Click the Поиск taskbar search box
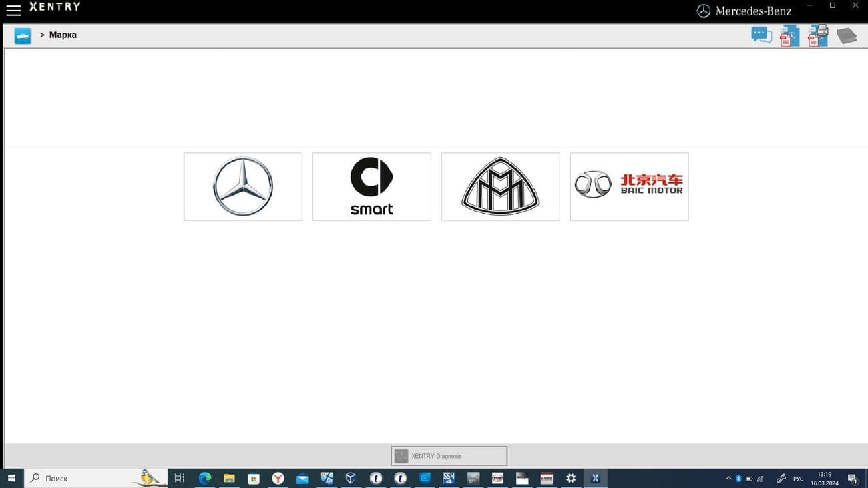Screen dimensions: 868x488 (97, 478)
